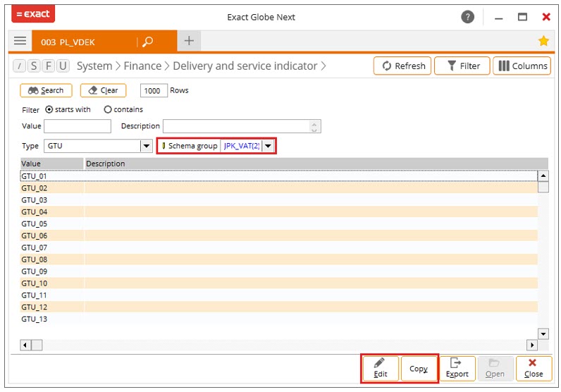Click the F shortcut key icon
Image resolution: width=561 pixels, height=392 pixels.
(x=49, y=66)
